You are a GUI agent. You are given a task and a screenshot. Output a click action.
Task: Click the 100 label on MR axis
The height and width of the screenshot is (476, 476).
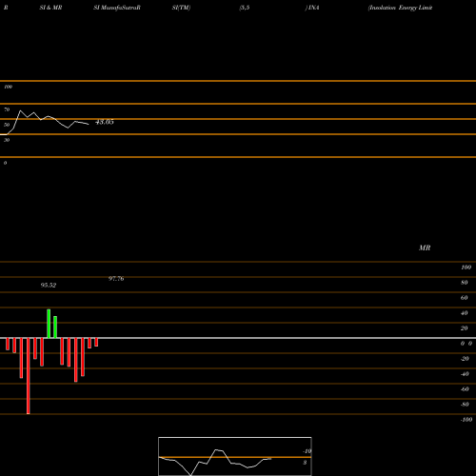pos(466,268)
